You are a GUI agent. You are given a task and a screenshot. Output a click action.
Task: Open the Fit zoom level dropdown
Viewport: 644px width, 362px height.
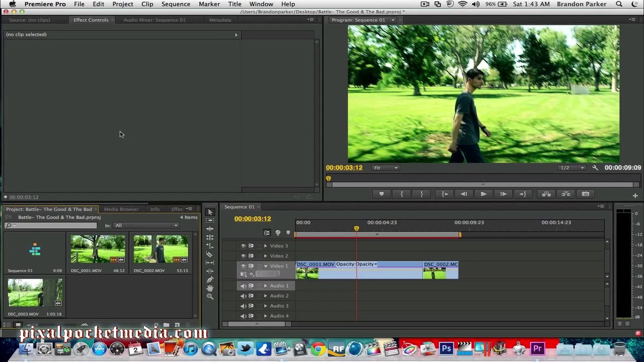pos(385,168)
